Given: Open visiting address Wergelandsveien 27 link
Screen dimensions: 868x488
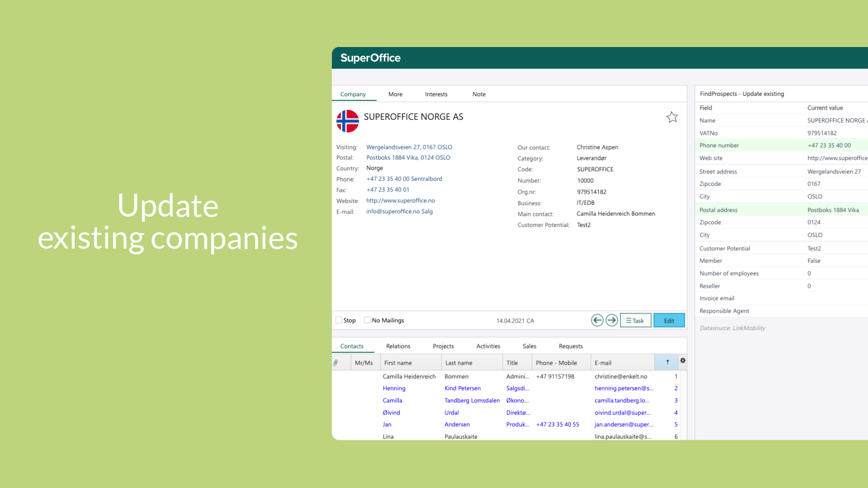Looking at the screenshot, I should click(409, 147).
